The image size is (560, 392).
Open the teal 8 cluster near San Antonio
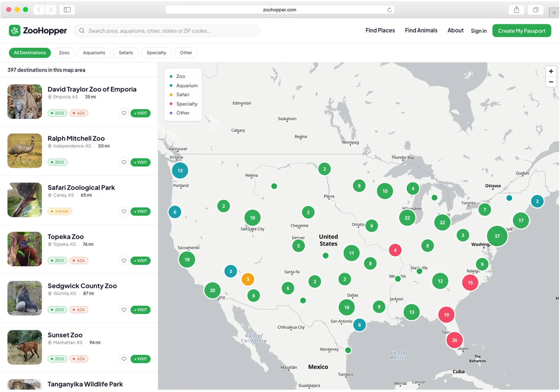tap(359, 325)
